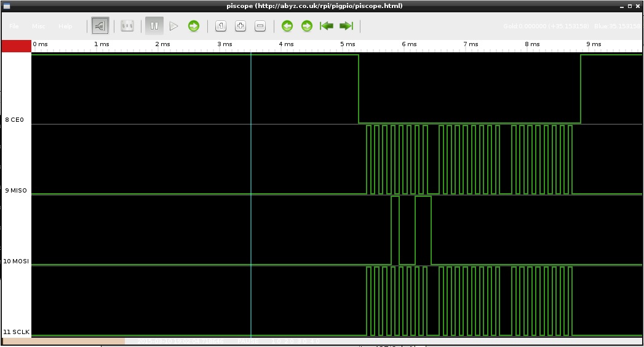This screenshot has width=644, height=347.
Task: Click the cyan vertical cursor line
Action: click(x=251, y=195)
